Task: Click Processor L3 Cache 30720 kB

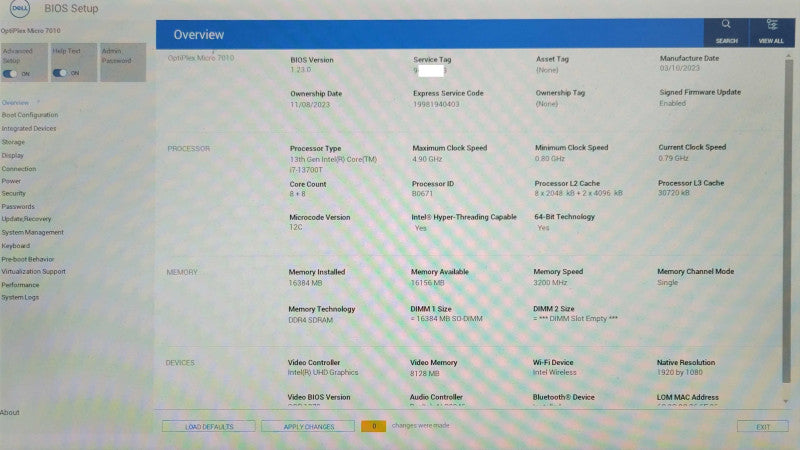Action: coord(673,193)
